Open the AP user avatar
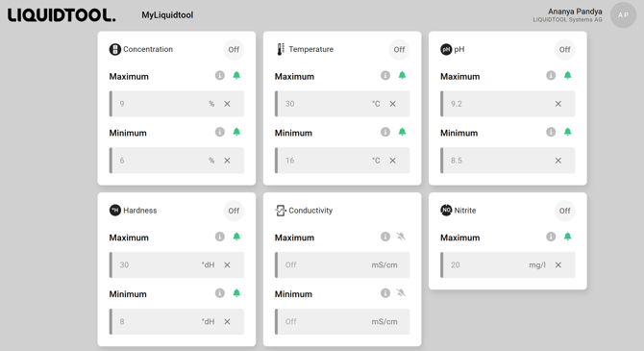The height and width of the screenshot is (351, 644). [x=623, y=14]
